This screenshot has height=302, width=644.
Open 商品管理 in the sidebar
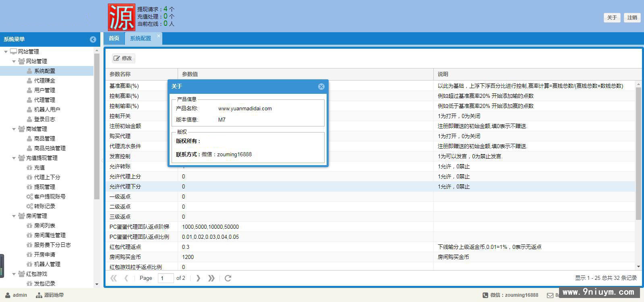click(45, 139)
